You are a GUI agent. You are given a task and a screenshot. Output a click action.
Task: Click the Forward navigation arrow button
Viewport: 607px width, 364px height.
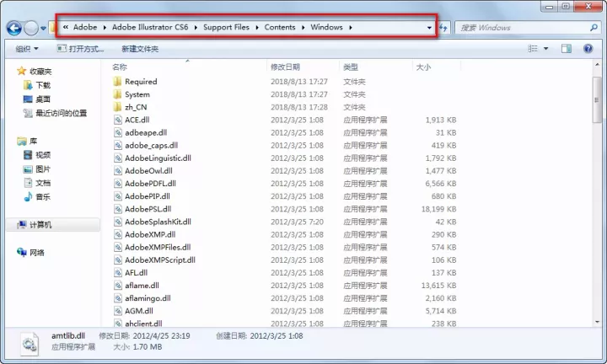(x=32, y=28)
